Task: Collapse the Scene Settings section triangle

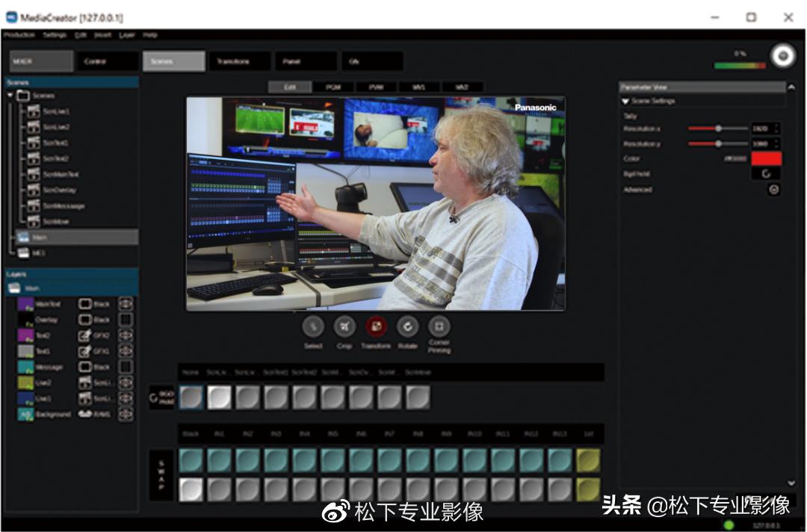Action: point(625,102)
